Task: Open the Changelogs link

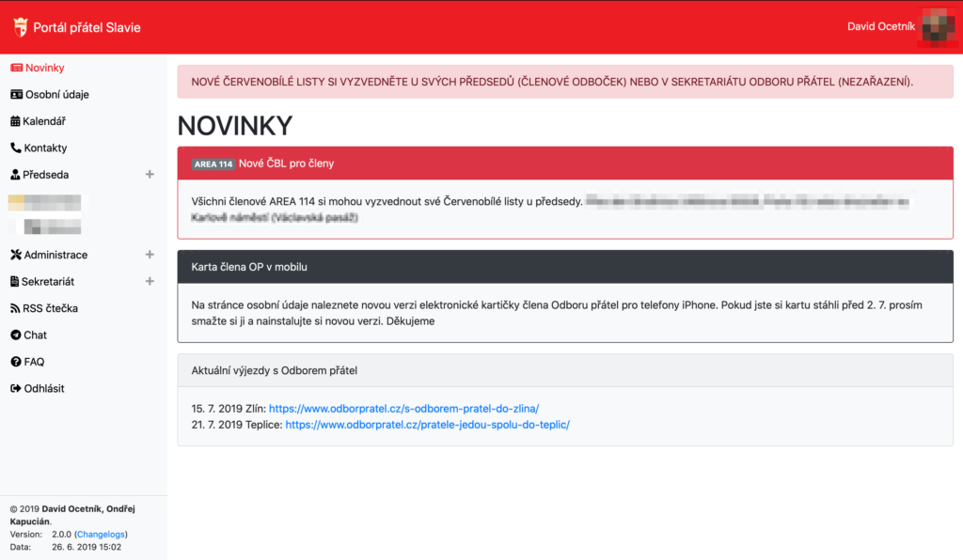Action: [x=101, y=535]
